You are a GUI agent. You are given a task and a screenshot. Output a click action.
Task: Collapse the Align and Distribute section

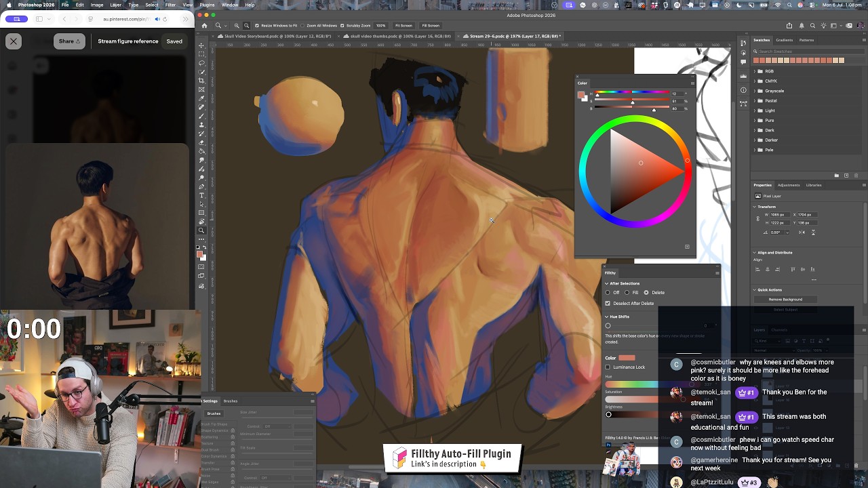[x=755, y=253]
